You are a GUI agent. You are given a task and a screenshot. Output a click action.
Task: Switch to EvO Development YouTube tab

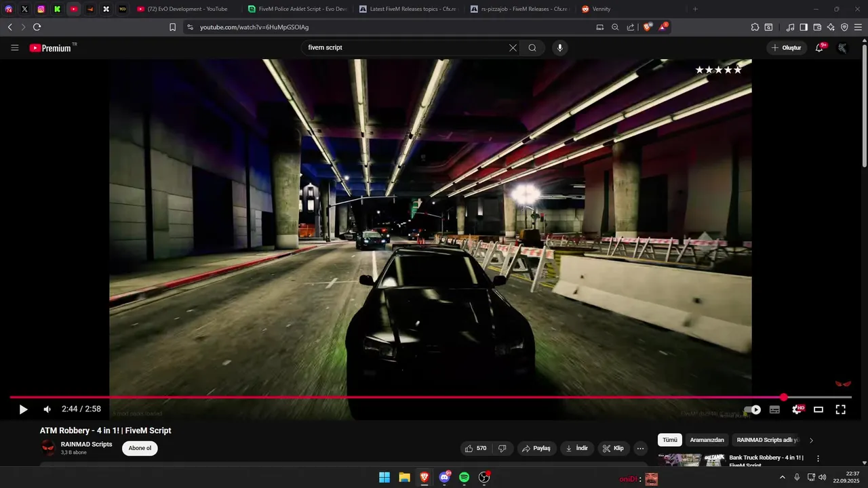[186, 9]
